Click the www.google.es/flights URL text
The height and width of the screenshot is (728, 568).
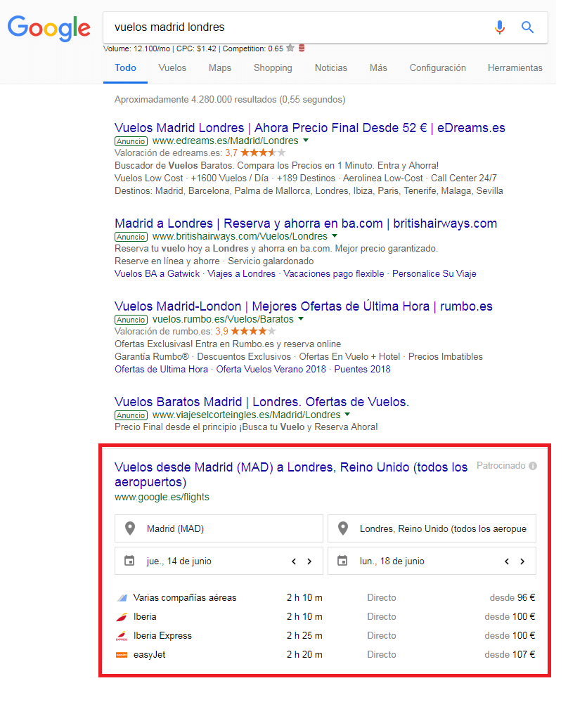point(162,498)
